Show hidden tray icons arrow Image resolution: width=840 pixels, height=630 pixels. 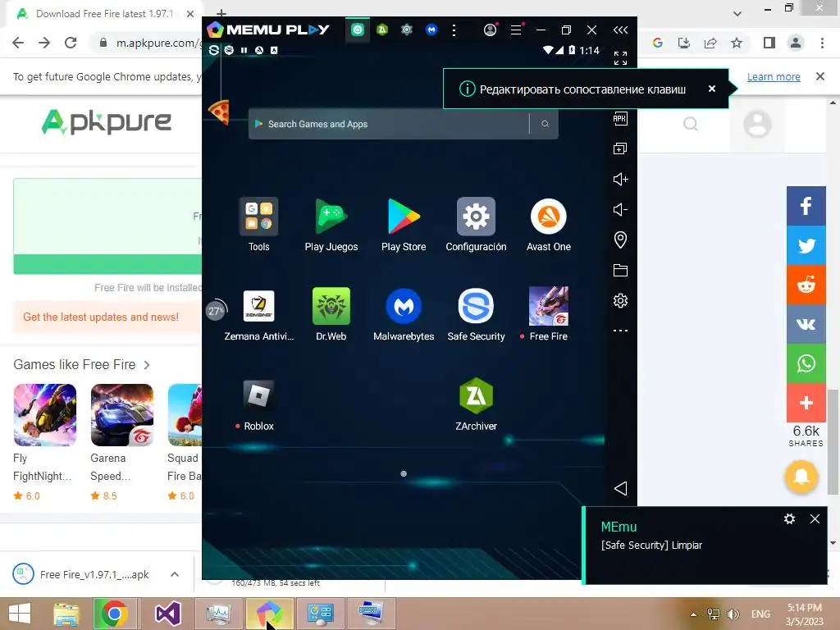point(693,614)
